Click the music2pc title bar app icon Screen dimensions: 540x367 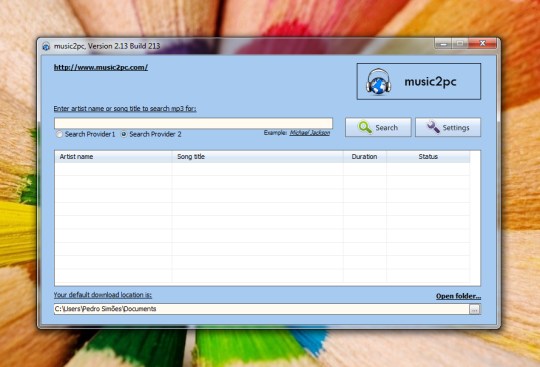(x=46, y=46)
